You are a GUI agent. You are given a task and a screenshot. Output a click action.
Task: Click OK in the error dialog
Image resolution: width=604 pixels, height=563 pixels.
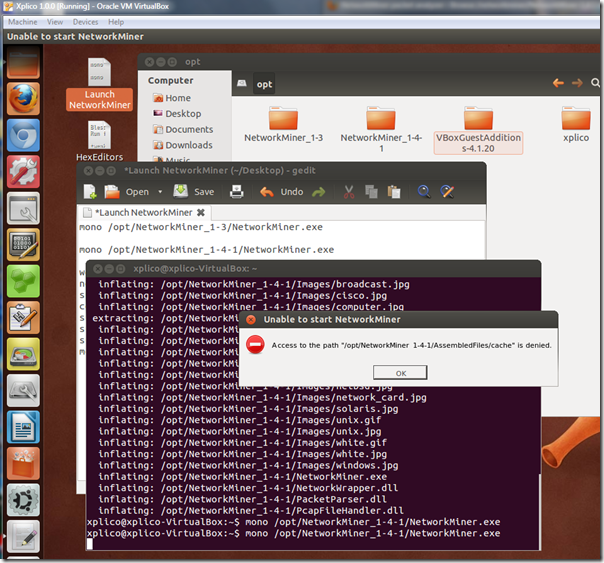point(400,373)
